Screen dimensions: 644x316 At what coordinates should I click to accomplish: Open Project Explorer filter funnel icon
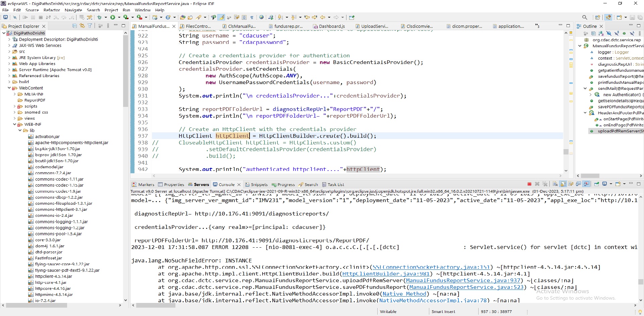click(x=90, y=26)
